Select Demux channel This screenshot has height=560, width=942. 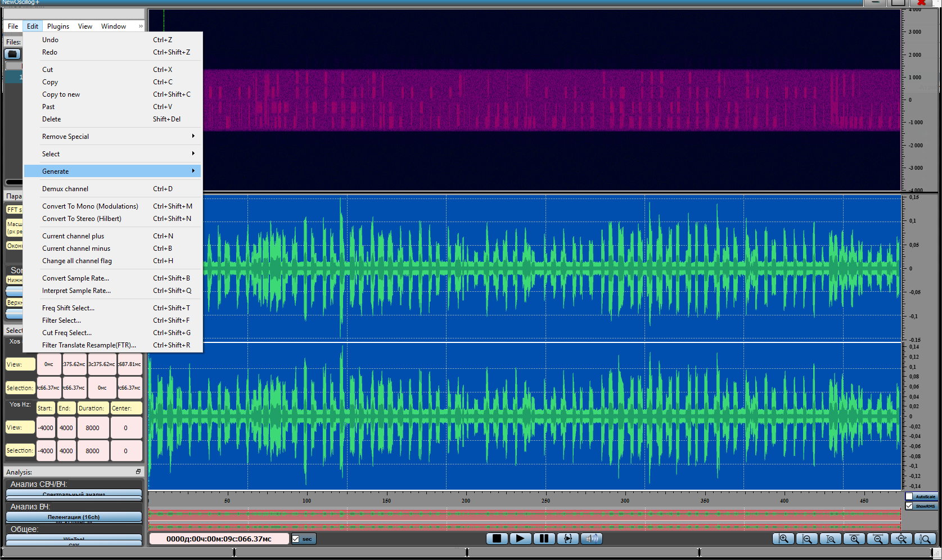pos(113,189)
